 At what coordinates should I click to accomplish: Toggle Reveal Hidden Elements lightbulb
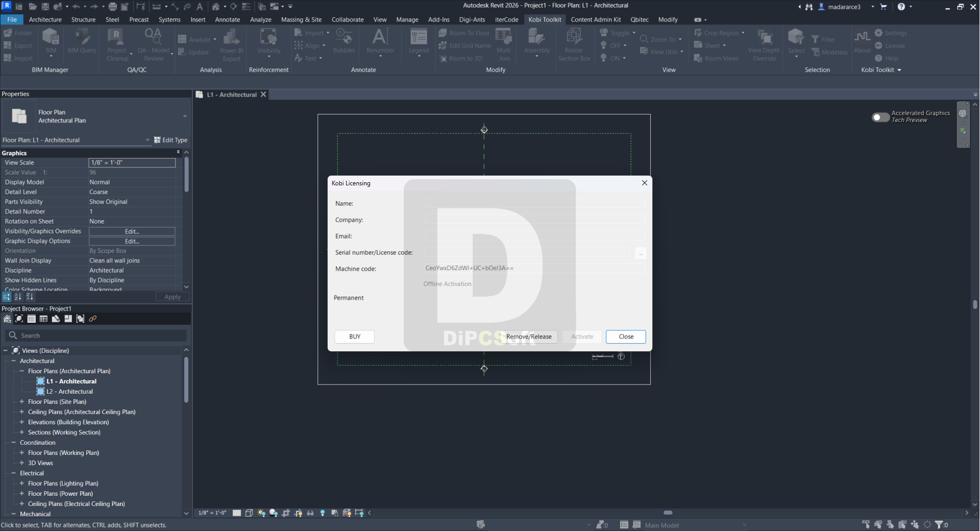(x=323, y=513)
